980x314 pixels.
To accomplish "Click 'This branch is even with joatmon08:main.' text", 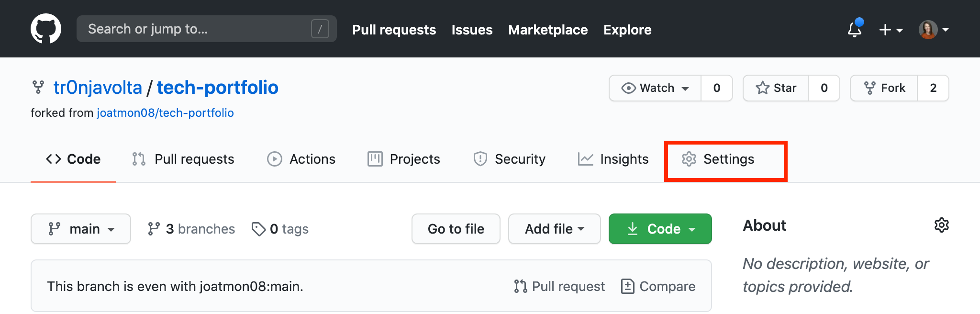I will point(175,286).
